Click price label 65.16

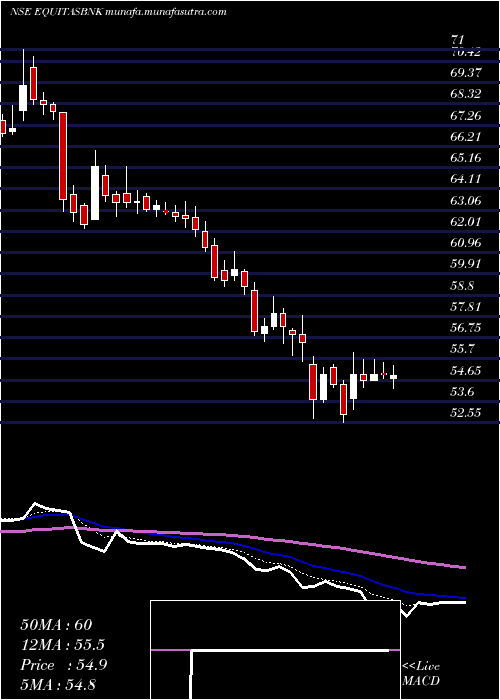click(466, 158)
